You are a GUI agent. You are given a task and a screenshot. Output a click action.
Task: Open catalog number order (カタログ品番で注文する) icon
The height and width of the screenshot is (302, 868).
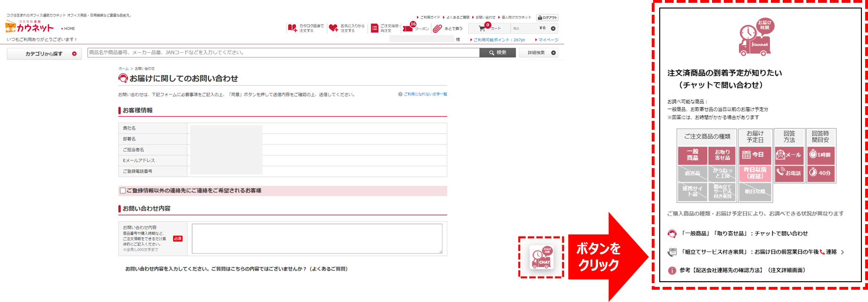(x=292, y=28)
